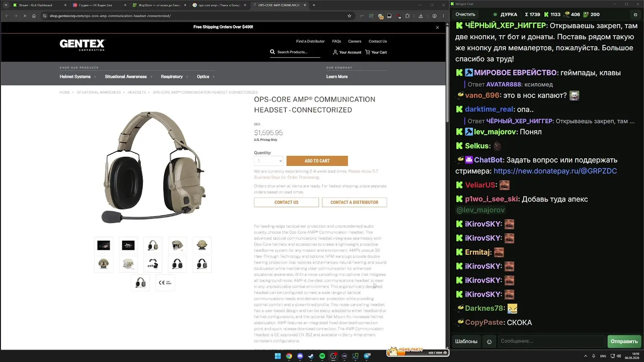Show hidden system tray icons
The width and height of the screenshot is (644, 362).
pyautogui.click(x=585, y=356)
